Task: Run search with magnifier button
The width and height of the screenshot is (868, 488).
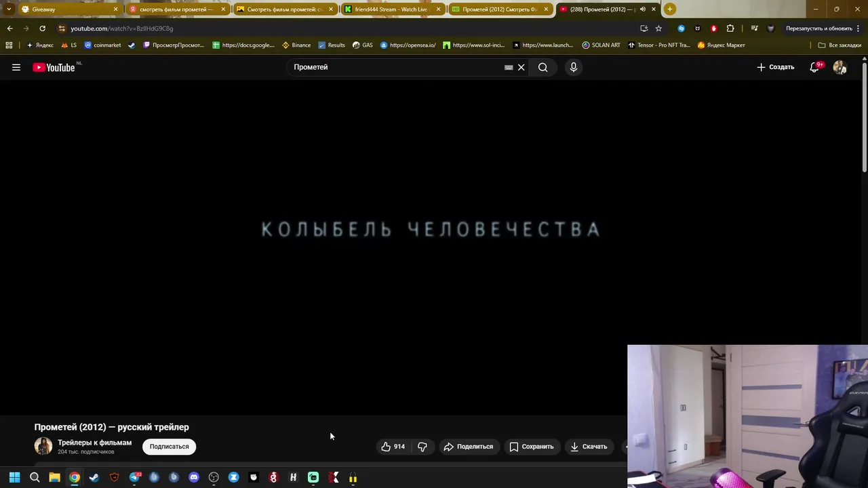Action: 542,67
